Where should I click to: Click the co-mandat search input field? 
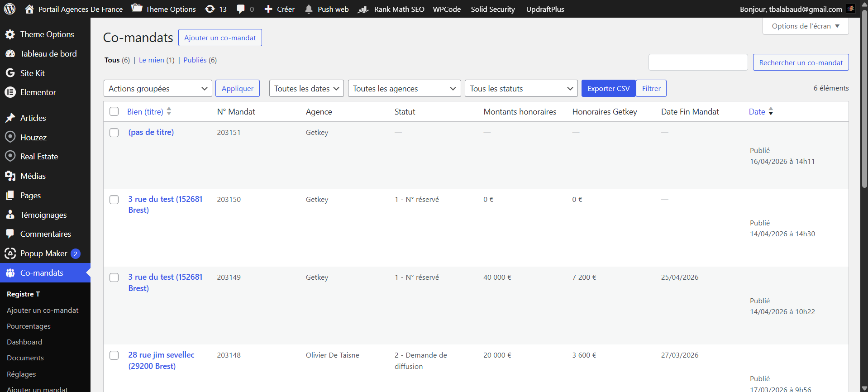[698, 62]
